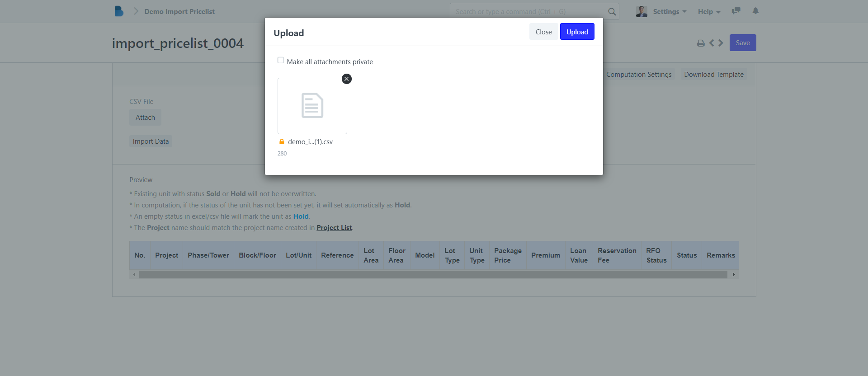Go to the next record arrow
Viewport: 868px width, 376px height.
pos(721,43)
